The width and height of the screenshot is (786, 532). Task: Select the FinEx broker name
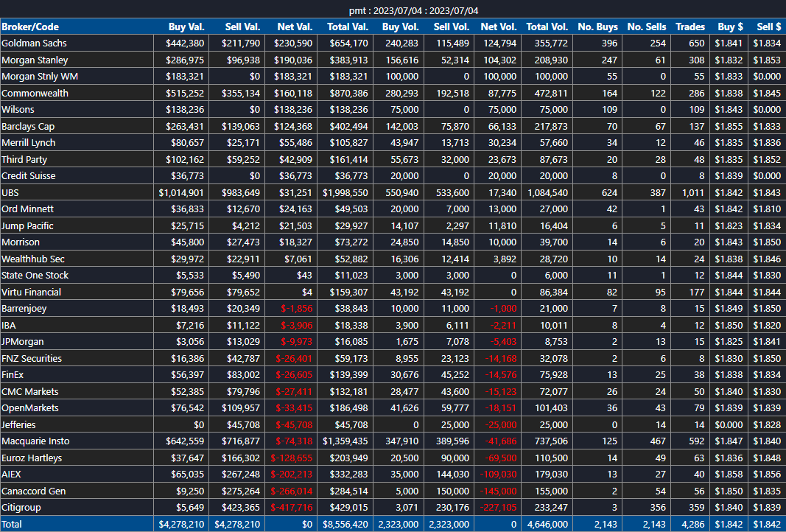(x=13, y=374)
